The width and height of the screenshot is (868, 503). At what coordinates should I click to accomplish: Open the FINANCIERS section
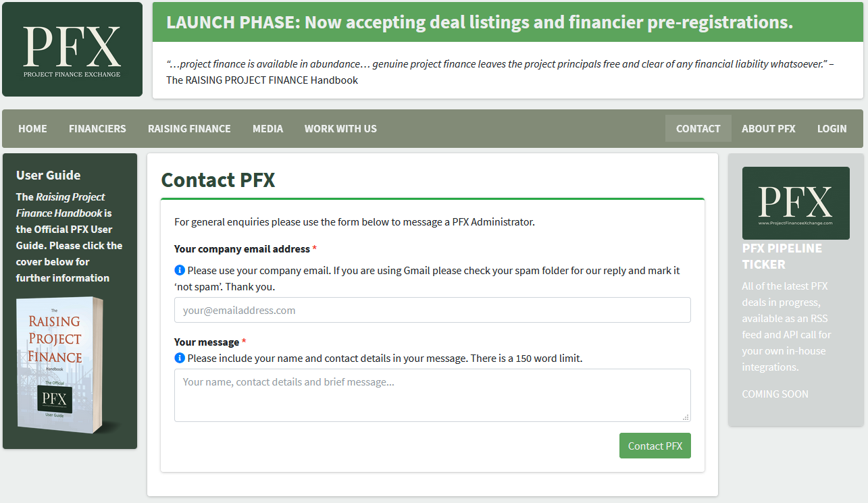(97, 128)
